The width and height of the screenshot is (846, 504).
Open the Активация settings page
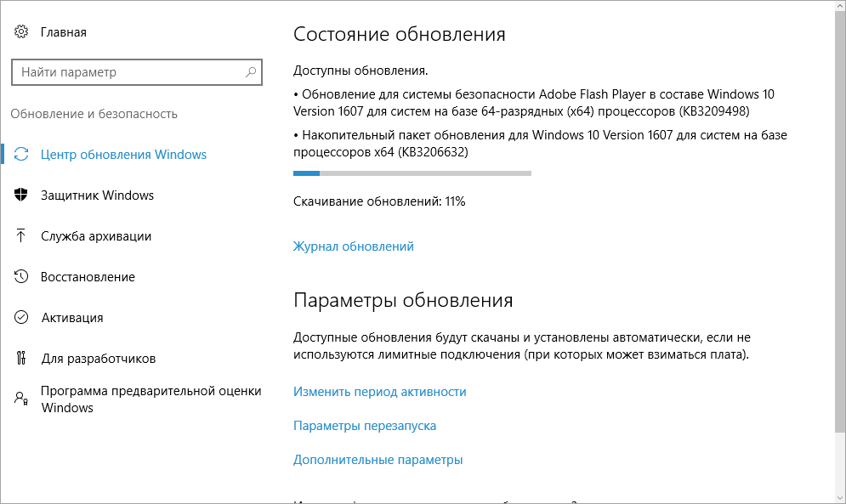click(x=71, y=317)
